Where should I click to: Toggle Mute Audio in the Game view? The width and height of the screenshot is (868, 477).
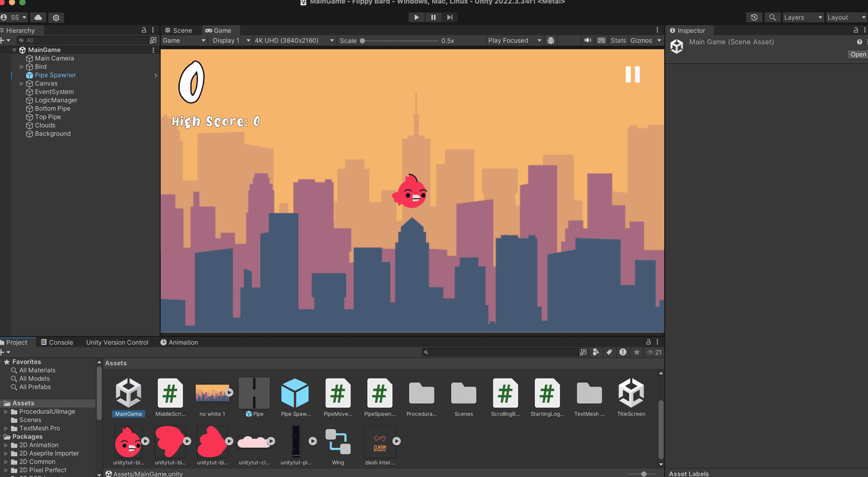click(588, 41)
